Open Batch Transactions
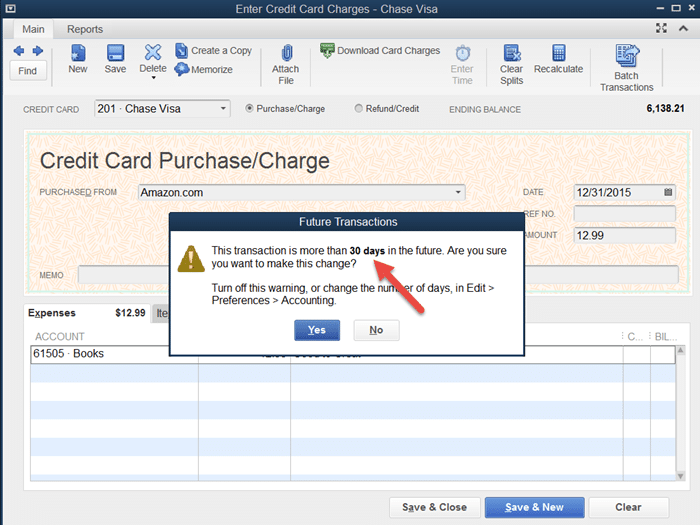 [x=627, y=68]
